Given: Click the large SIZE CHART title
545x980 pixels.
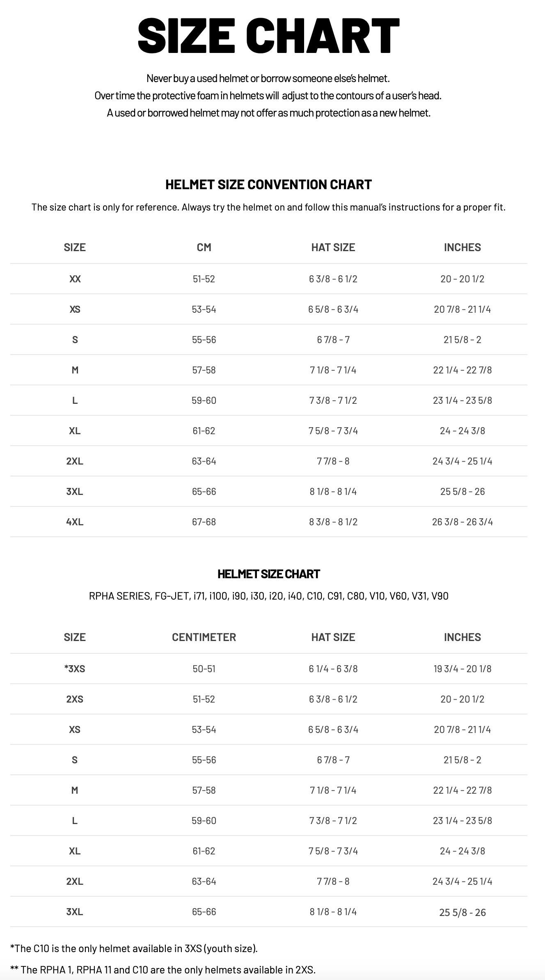Looking at the screenshot, I should point(268,36).
